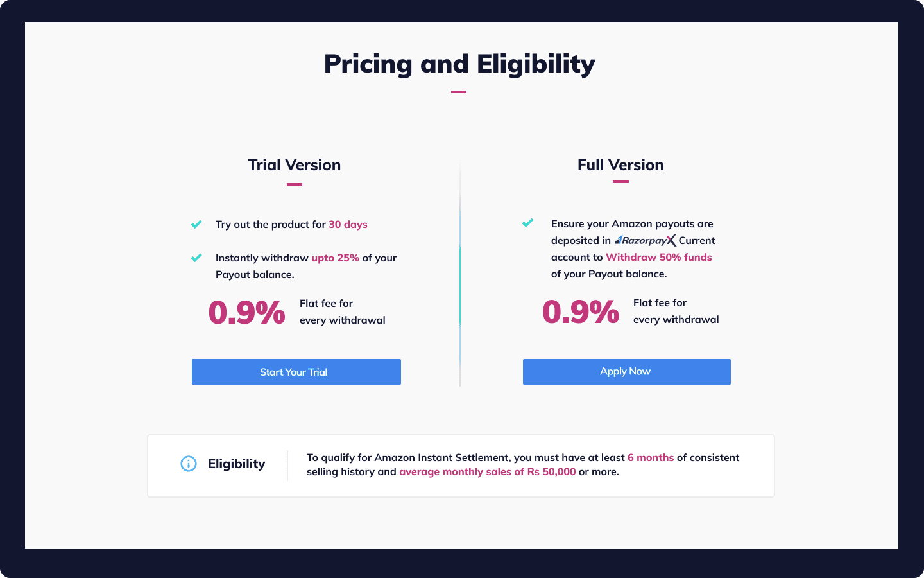Screen dimensions: 924x578
Task: Click the 0.9% fee under Full Version
Action: point(581,312)
